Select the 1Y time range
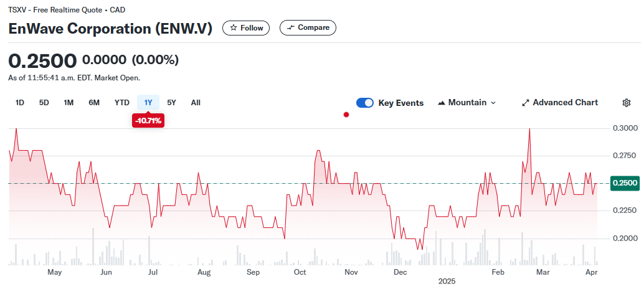The image size is (644, 289). pyautogui.click(x=148, y=103)
